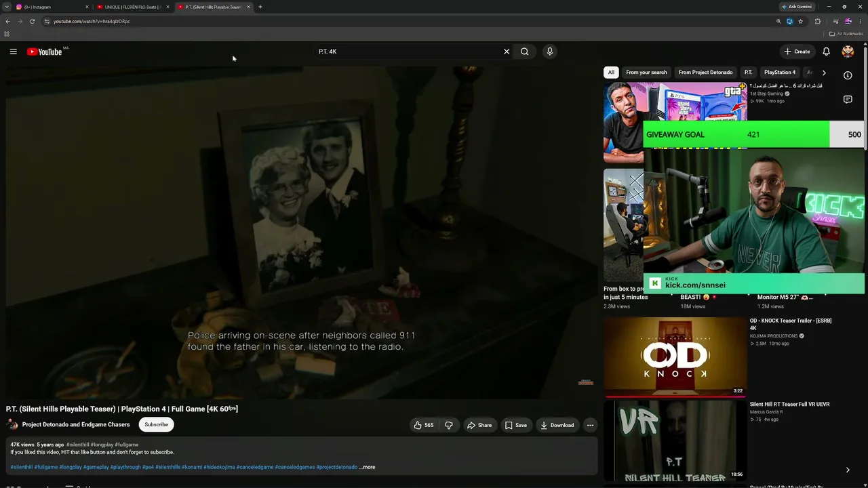Go to the YouTube home logo

point(44,52)
